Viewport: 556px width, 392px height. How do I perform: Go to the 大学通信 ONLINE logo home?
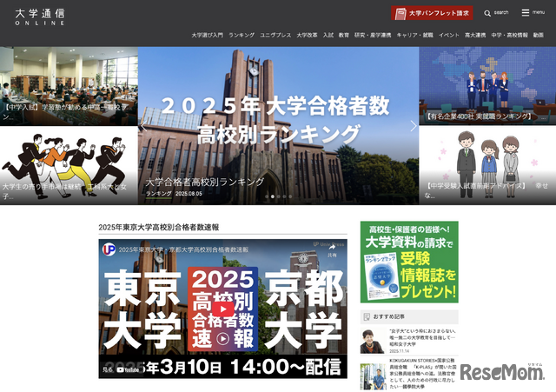point(40,17)
